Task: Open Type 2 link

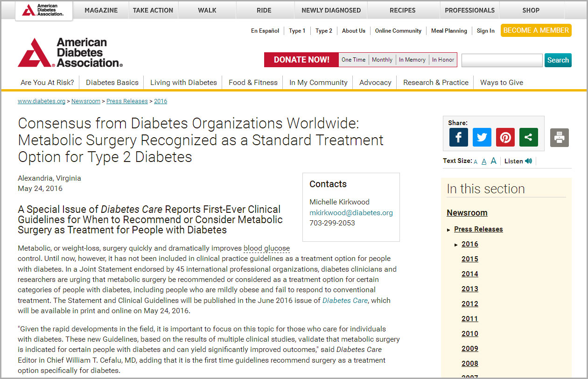Action: [324, 31]
